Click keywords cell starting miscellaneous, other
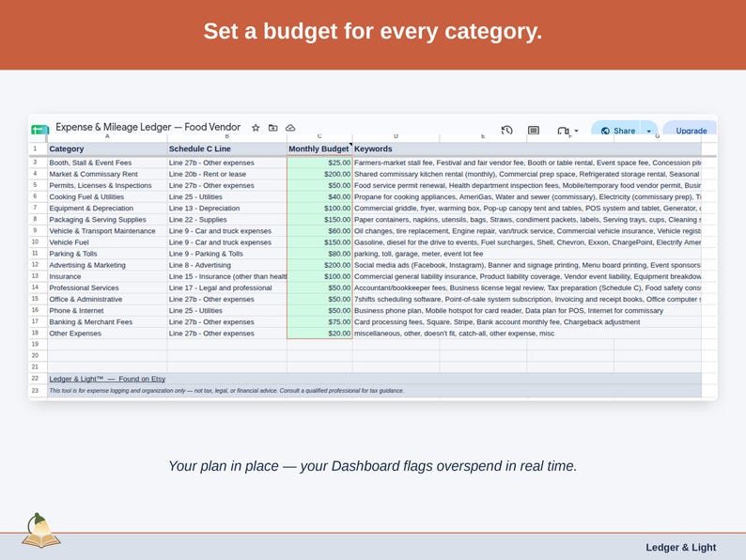Image resolution: width=746 pixels, height=560 pixels. tap(527, 334)
